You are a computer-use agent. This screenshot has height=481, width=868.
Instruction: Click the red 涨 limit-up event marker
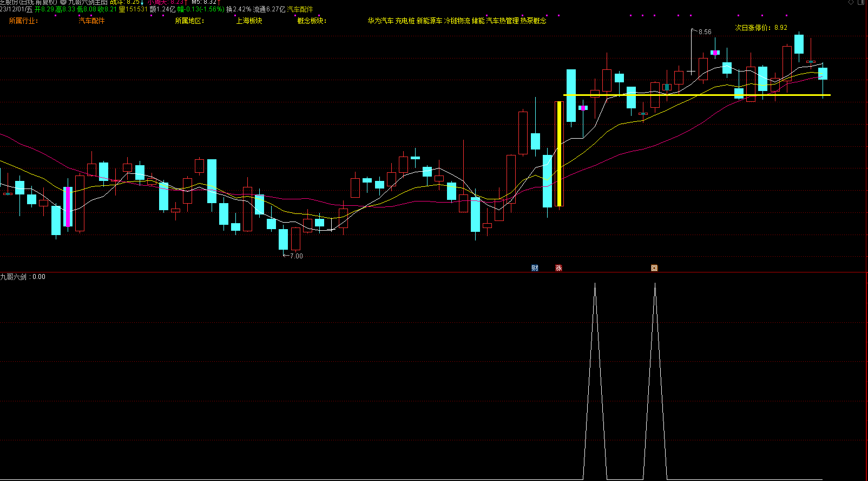[558, 268]
